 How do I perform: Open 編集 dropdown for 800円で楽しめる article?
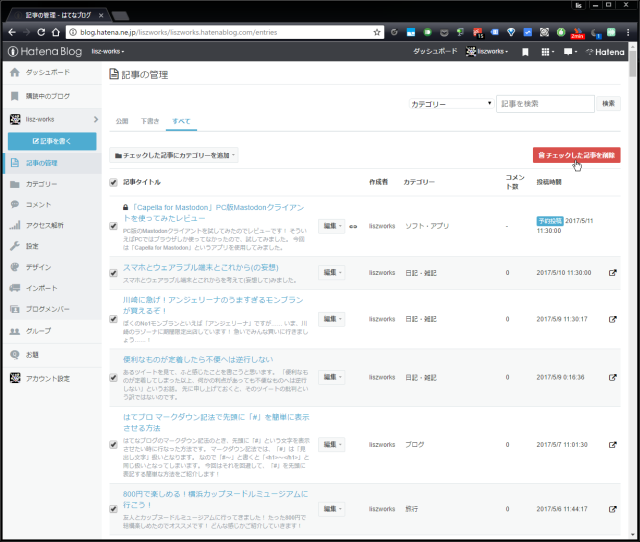(331, 509)
